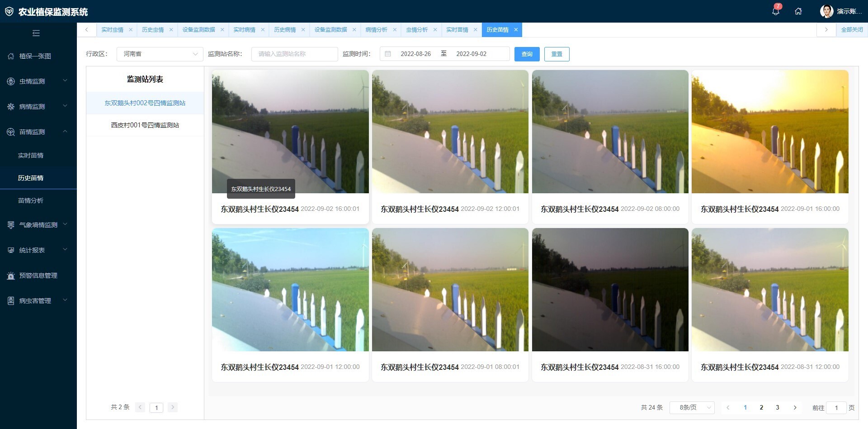Image resolution: width=868 pixels, height=429 pixels.
Task: Open the user avatar profile
Action: tap(826, 11)
